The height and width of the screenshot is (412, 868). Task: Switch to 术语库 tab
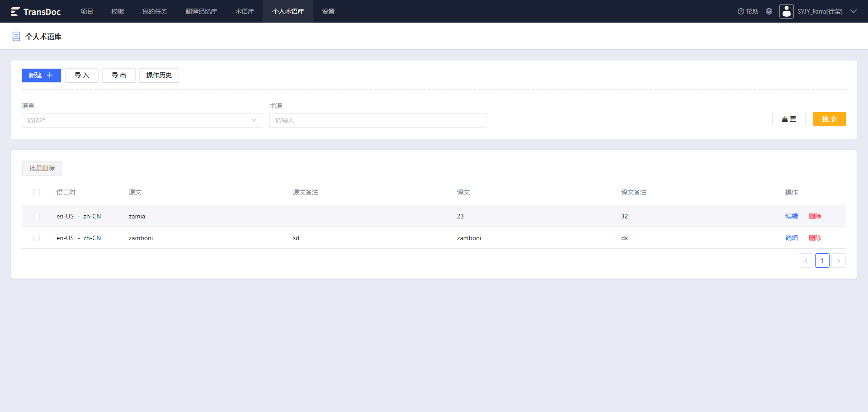[x=245, y=11]
